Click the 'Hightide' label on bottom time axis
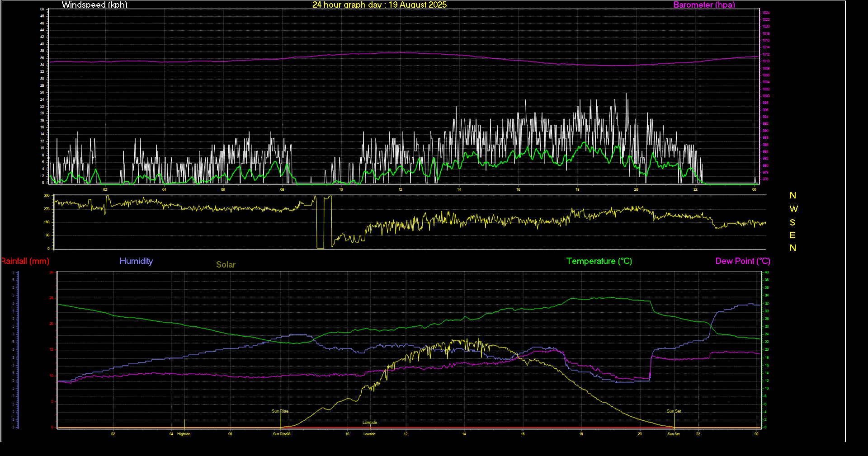Screen dimensions: 868x456 pos(184,434)
